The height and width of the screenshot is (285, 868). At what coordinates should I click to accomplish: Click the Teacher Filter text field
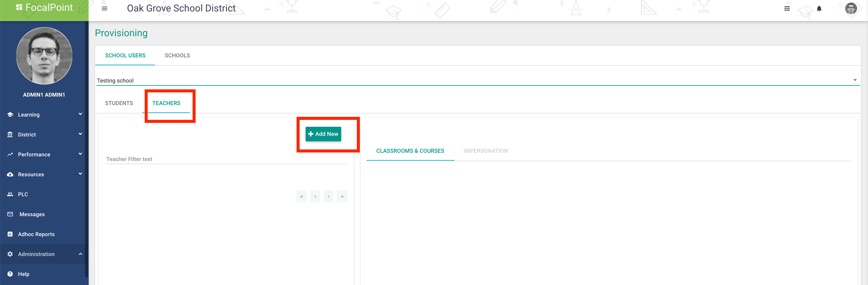[x=226, y=159]
